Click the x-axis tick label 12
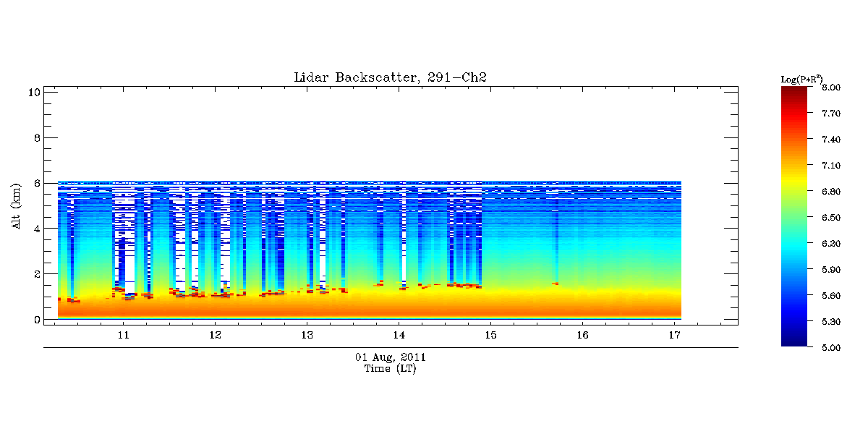868x434 pixels. (x=215, y=336)
